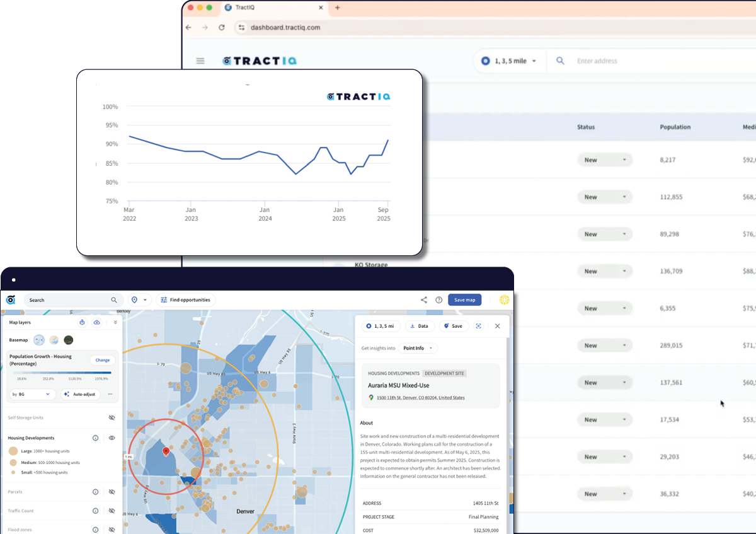Open the 1, 3, 5 mile radius dropdown
The image size is (756, 534).
coord(509,61)
